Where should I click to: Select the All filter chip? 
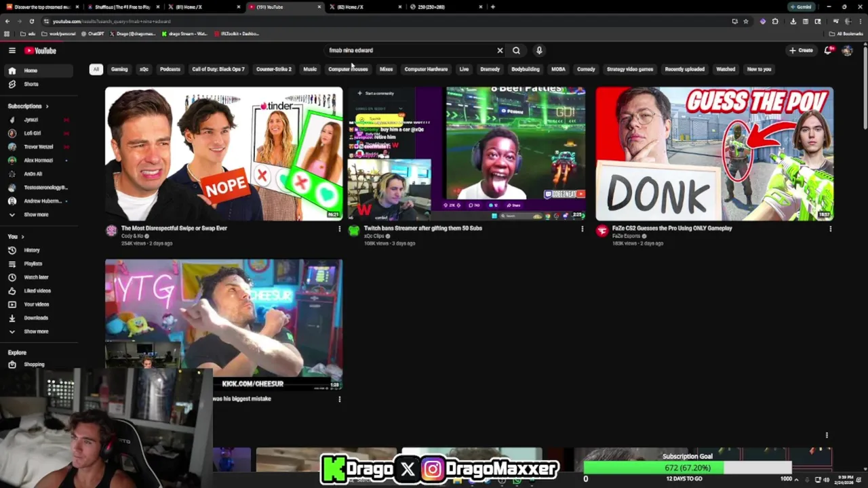(x=96, y=69)
